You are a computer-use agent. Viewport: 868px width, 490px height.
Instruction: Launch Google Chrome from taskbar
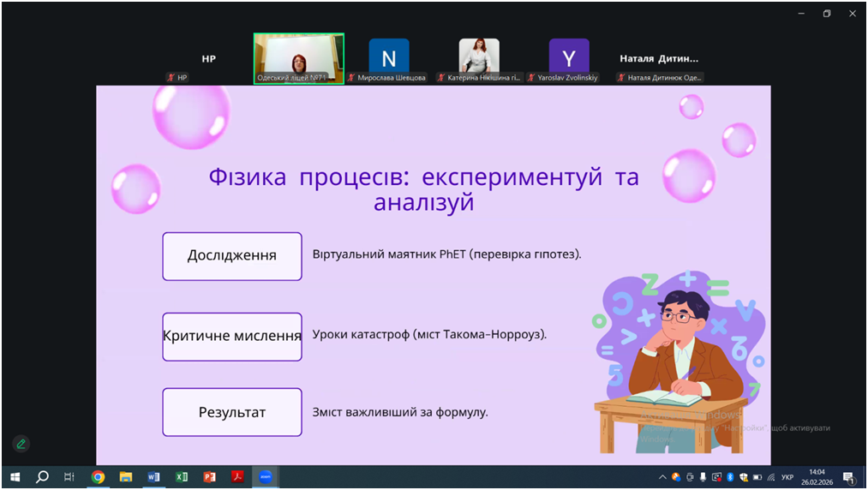pos(99,477)
